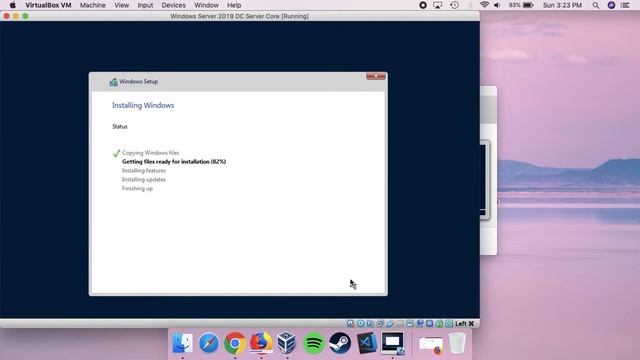Click the optical drive status icon

tap(360, 323)
